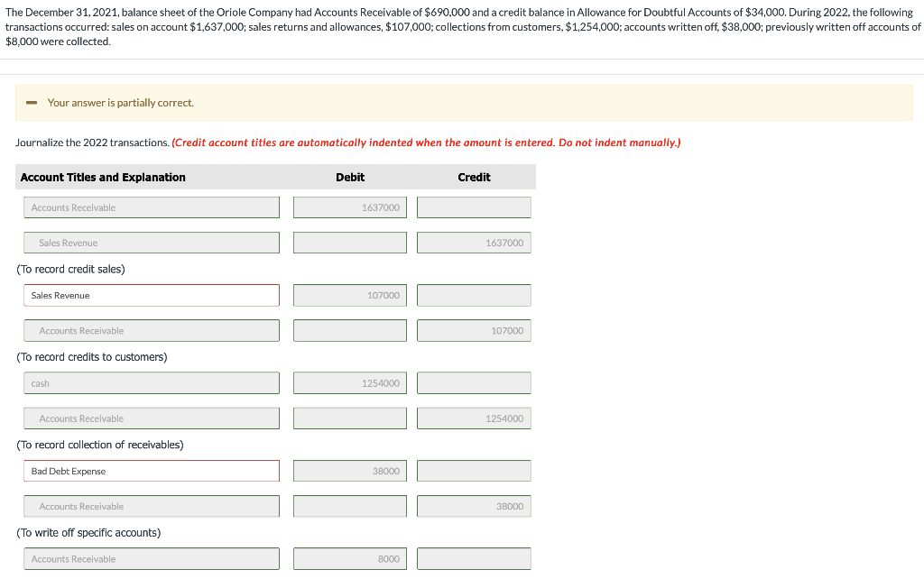Click the credit field showing 38000

coord(474,506)
